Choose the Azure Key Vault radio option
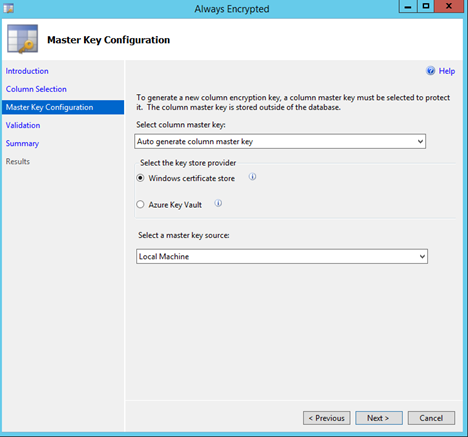Screen dimensions: 468x437 coord(140,204)
